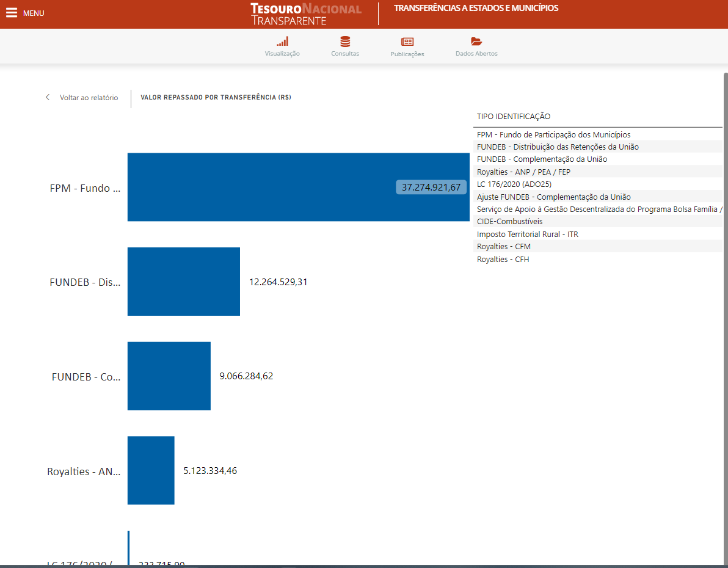Select Imposto Territorial Rural - ITR entry
728x568 pixels.
pos(527,235)
